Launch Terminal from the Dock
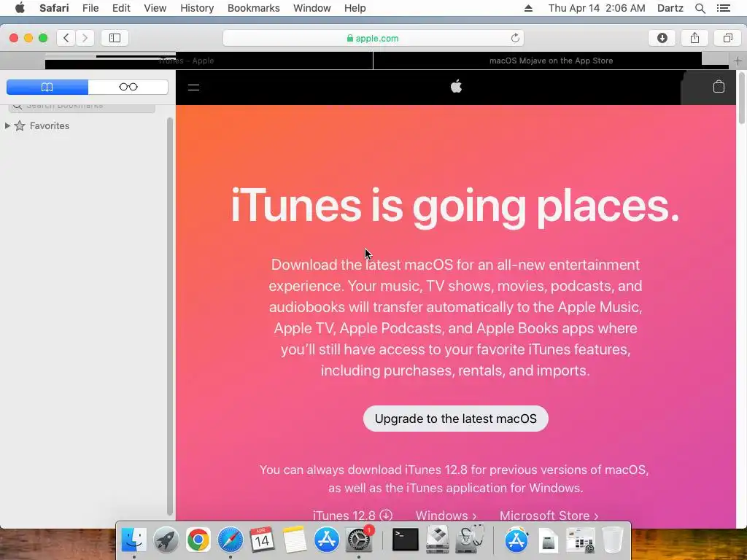The image size is (747, 560). click(406, 540)
